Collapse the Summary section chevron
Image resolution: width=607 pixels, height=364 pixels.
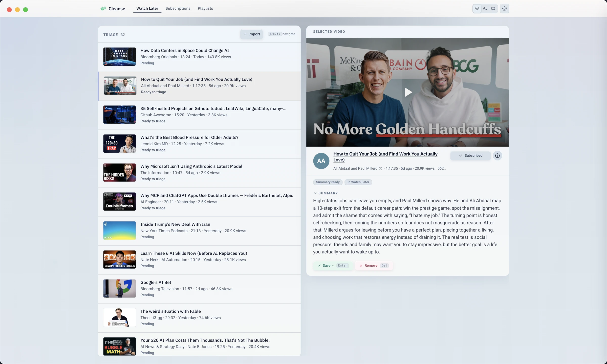(x=315, y=193)
